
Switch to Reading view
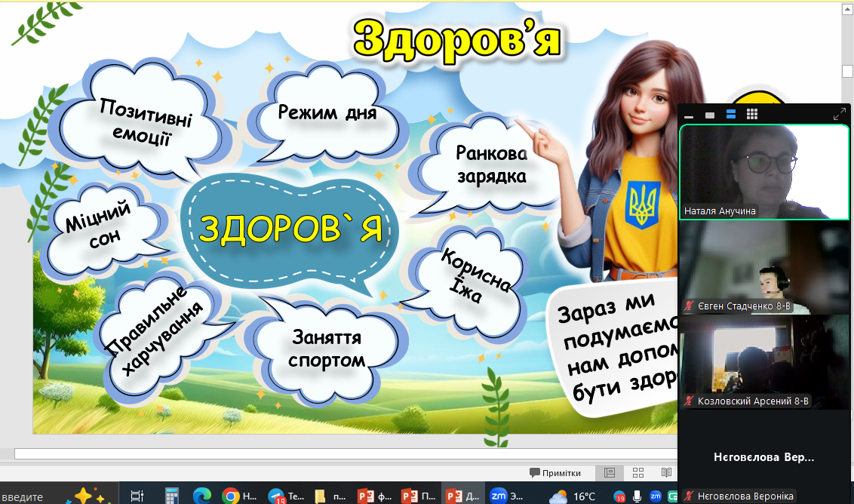(666, 473)
